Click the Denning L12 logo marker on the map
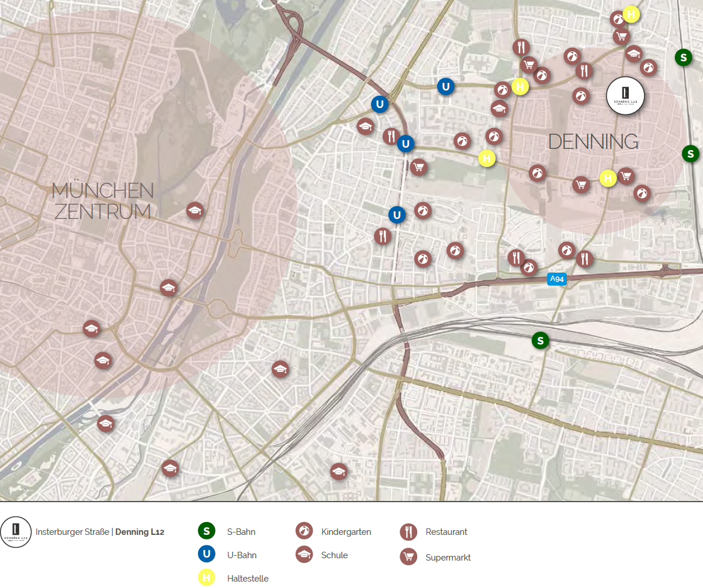Image resolution: width=703 pixels, height=588 pixels. click(625, 96)
